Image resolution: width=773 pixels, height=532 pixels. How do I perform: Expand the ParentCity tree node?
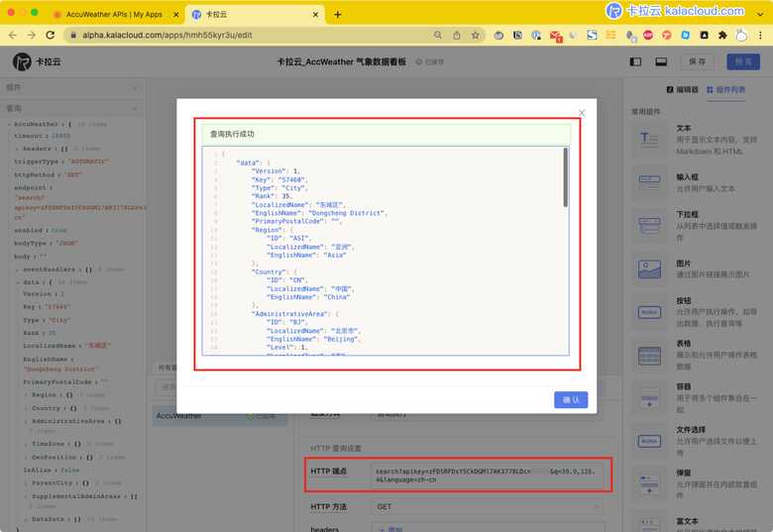coord(27,483)
